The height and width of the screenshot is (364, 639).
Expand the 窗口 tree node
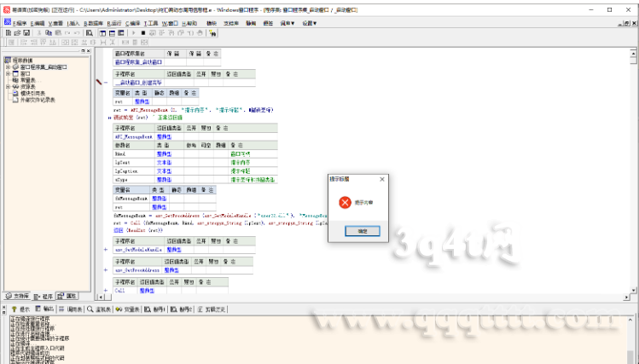pos(8,73)
